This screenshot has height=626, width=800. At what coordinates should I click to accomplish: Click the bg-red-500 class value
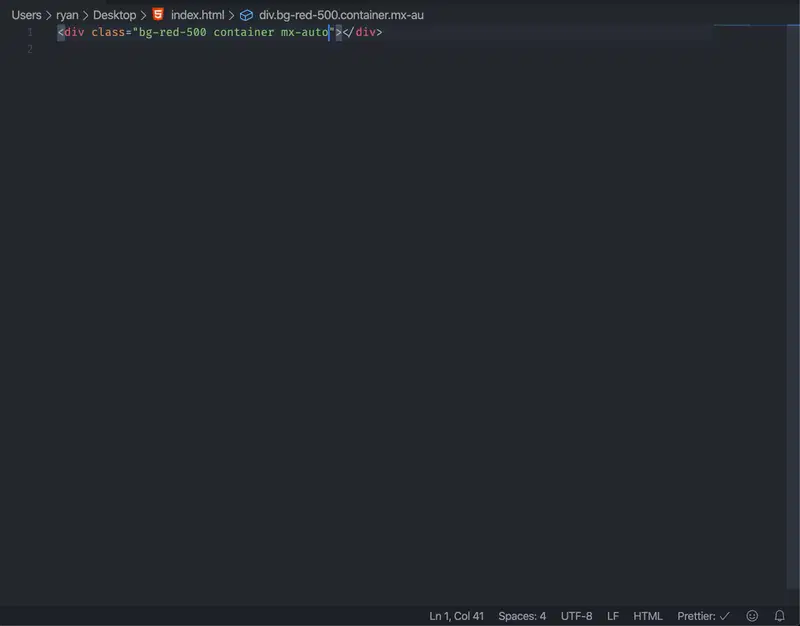click(172, 32)
